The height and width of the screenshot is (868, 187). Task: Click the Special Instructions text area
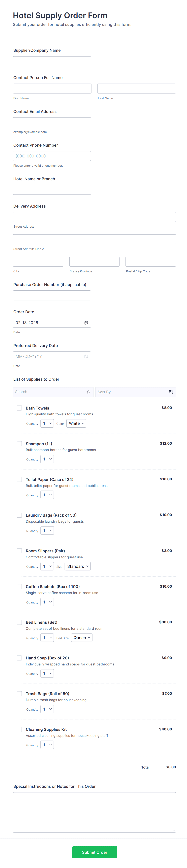coord(94,812)
